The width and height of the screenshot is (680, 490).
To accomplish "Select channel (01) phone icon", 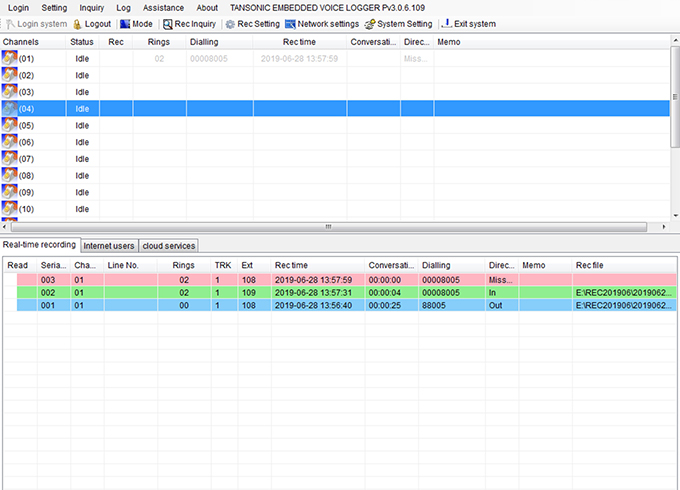I will point(10,58).
